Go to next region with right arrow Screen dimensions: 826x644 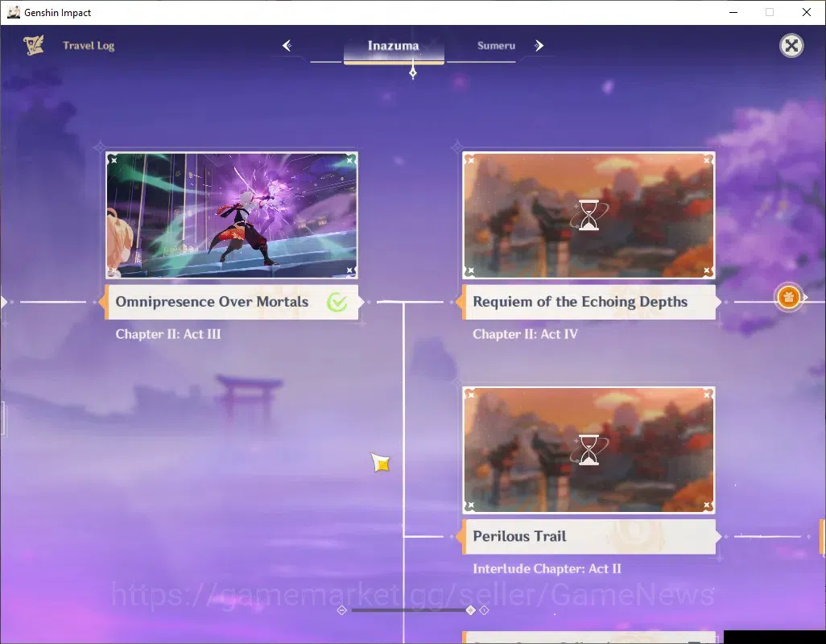539,46
